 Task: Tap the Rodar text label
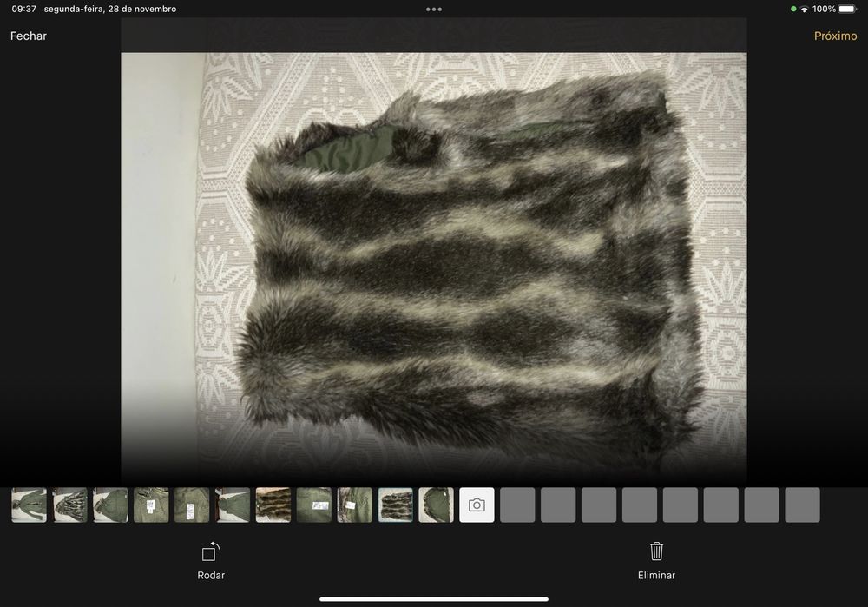click(211, 576)
